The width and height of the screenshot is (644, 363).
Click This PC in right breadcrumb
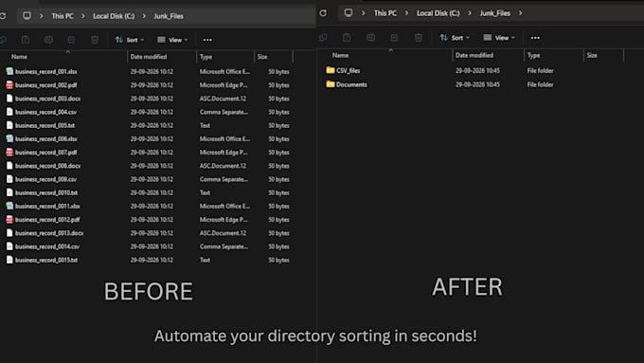(385, 13)
